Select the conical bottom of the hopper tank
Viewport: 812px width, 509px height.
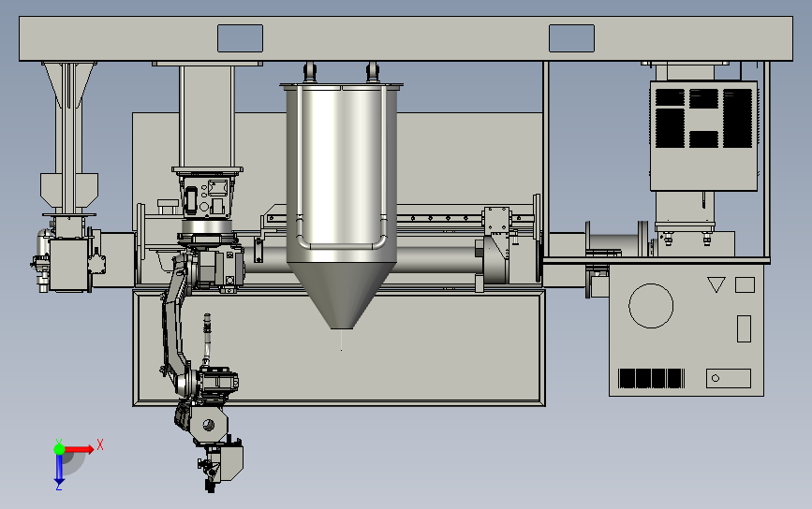click(341, 295)
